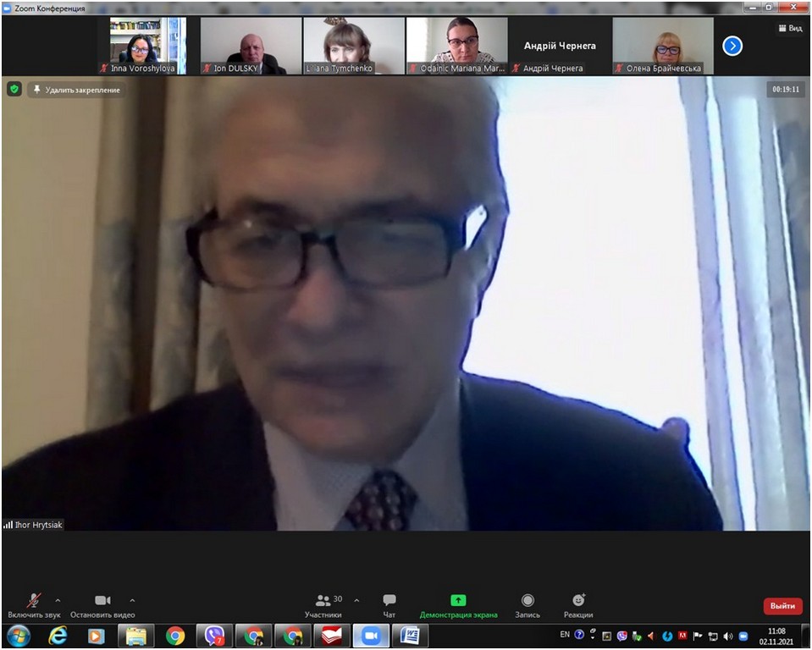This screenshot has width=812, height=650.
Task: Open the Чат chat panel
Action: 389,601
